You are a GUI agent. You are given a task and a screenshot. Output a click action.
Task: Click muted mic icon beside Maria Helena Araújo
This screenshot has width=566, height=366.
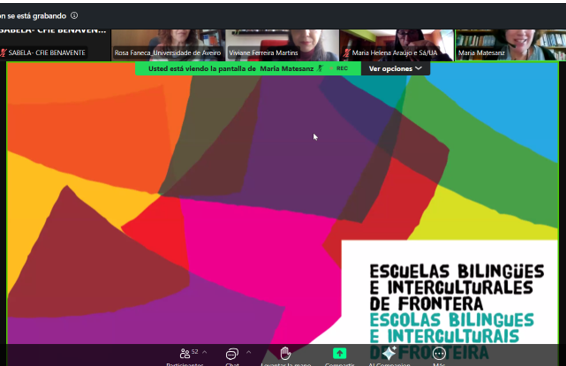347,53
